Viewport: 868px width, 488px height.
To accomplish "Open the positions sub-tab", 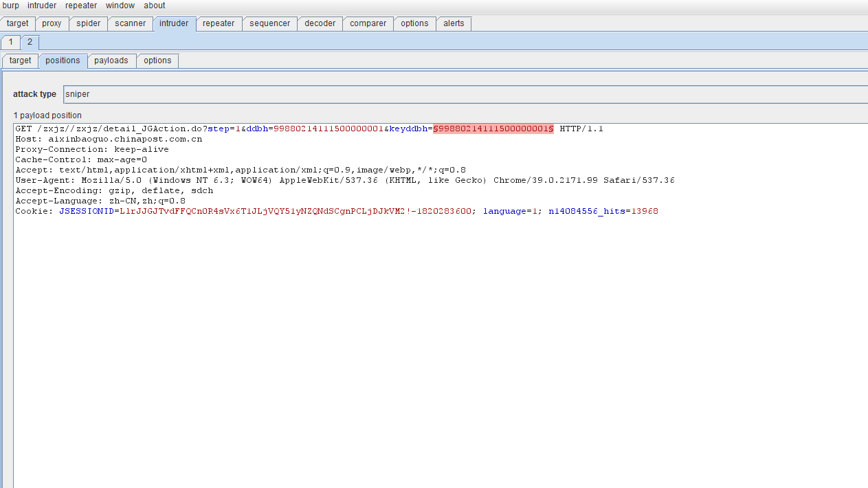I will (x=63, y=60).
